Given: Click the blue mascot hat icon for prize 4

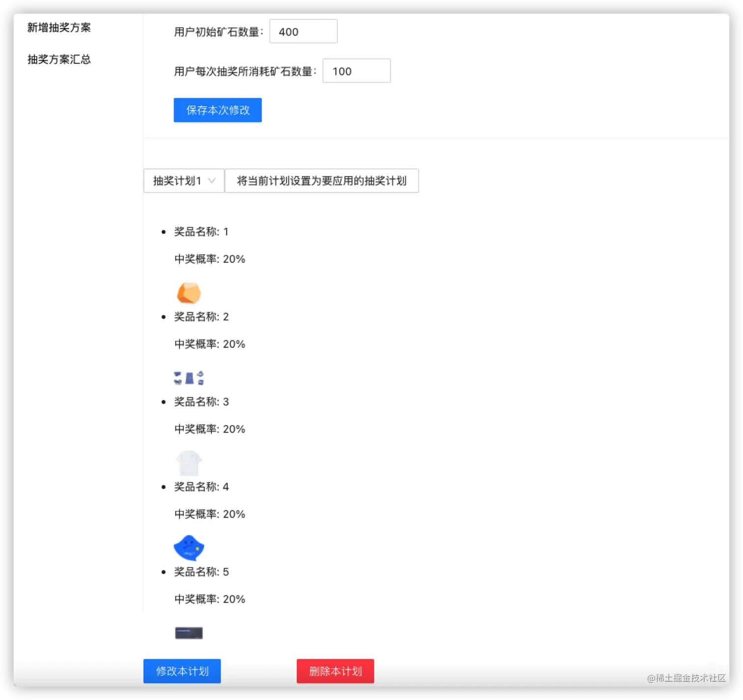Looking at the screenshot, I should pyautogui.click(x=189, y=547).
